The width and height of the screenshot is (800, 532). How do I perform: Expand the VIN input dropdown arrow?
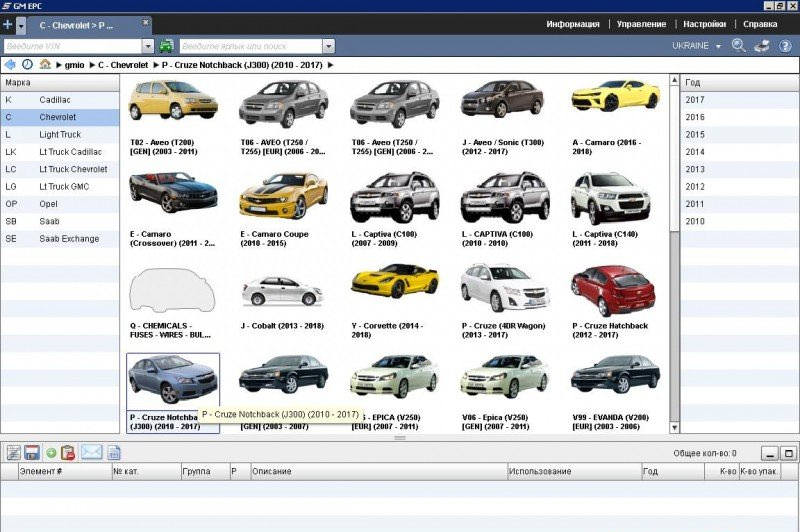(x=147, y=46)
